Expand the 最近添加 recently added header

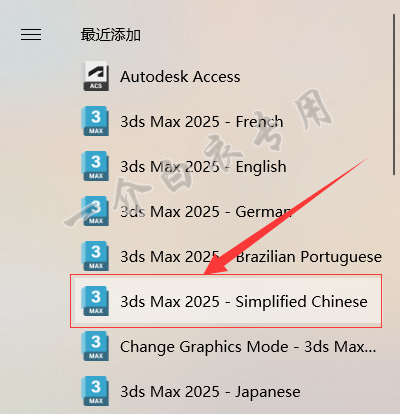(111, 35)
